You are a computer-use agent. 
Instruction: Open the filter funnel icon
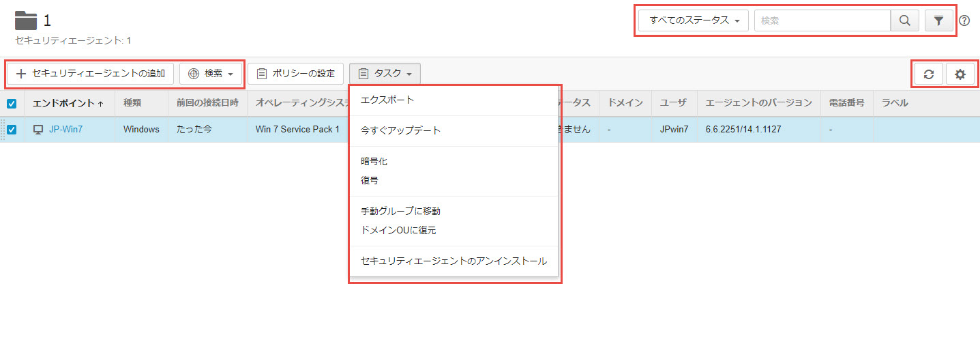938,20
